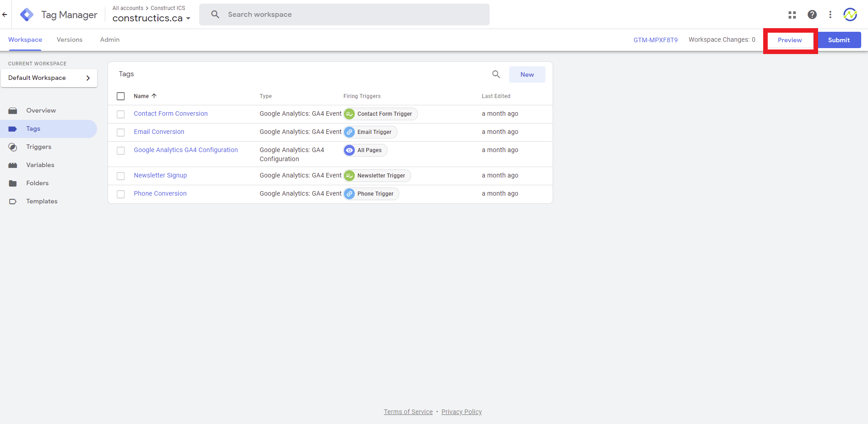868x424 pixels.
Task: Click the Preview button
Action: [x=790, y=40]
